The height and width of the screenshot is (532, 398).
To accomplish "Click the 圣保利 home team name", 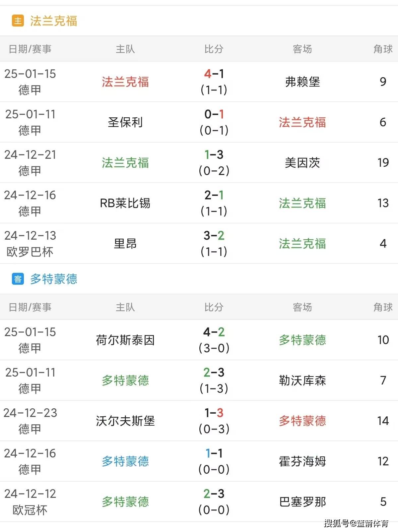I will [x=125, y=122].
